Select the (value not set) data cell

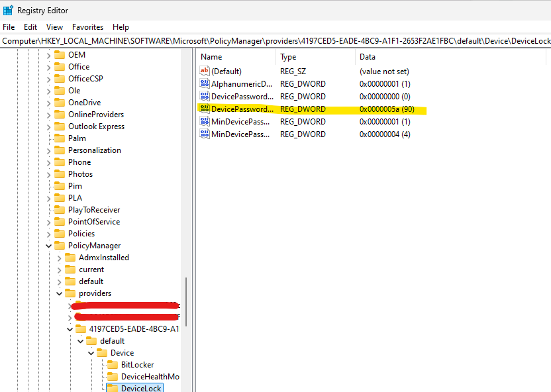pos(384,72)
